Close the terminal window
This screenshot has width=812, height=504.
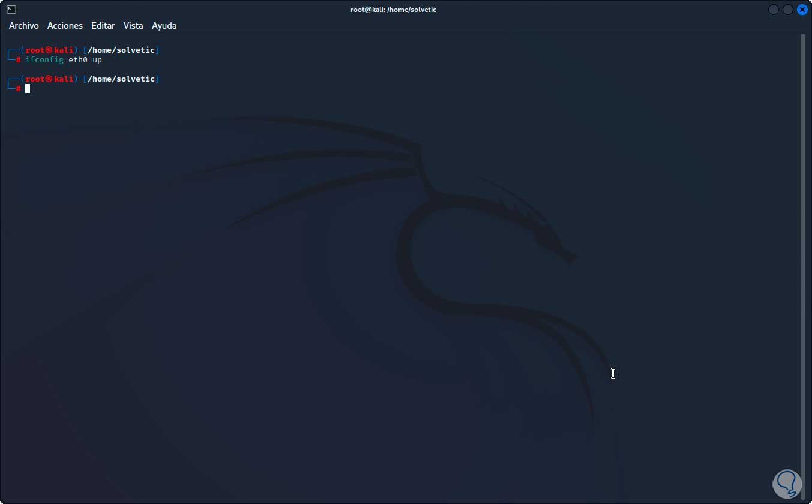802,10
